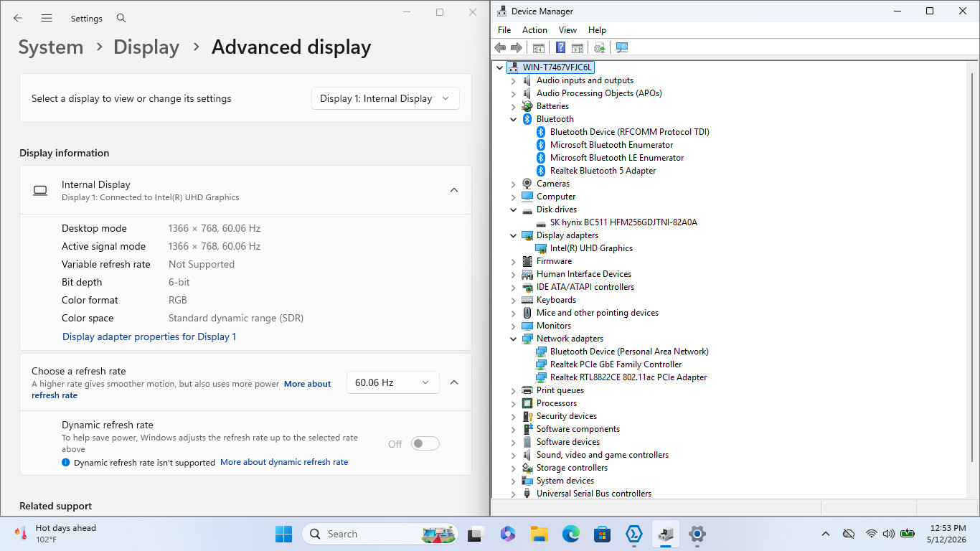Open Display adapter properties for Display 1
This screenshot has width=980, height=551.
tap(149, 336)
